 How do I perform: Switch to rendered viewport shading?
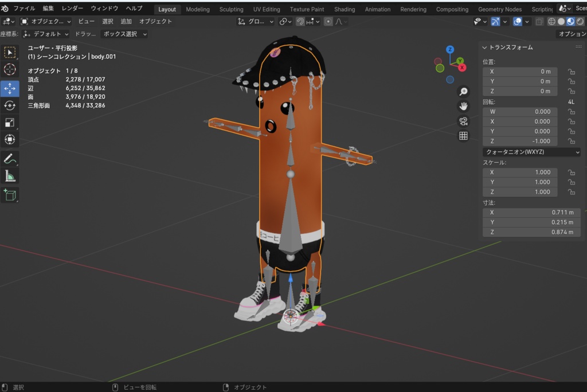tap(580, 22)
